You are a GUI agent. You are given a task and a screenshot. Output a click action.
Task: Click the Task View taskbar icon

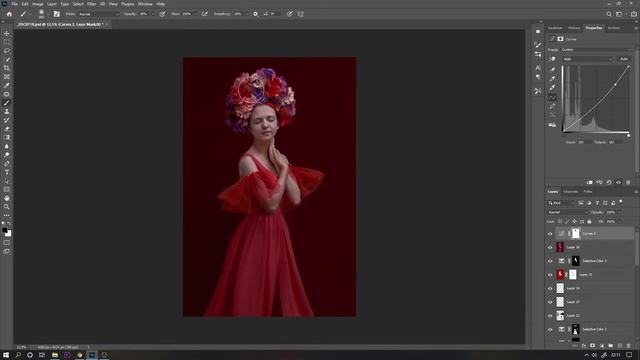42,355
